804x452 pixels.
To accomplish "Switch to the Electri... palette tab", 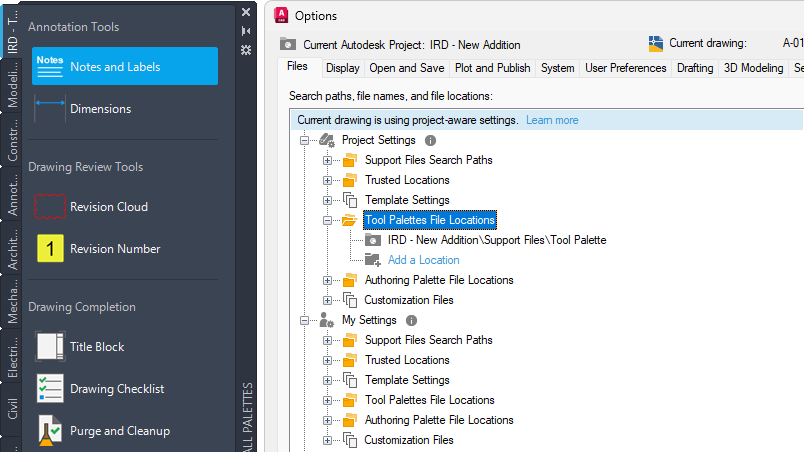I will click(x=10, y=357).
